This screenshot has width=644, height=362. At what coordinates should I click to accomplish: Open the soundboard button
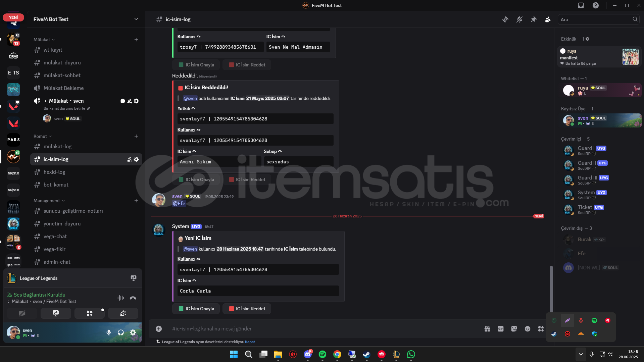[x=123, y=313]
